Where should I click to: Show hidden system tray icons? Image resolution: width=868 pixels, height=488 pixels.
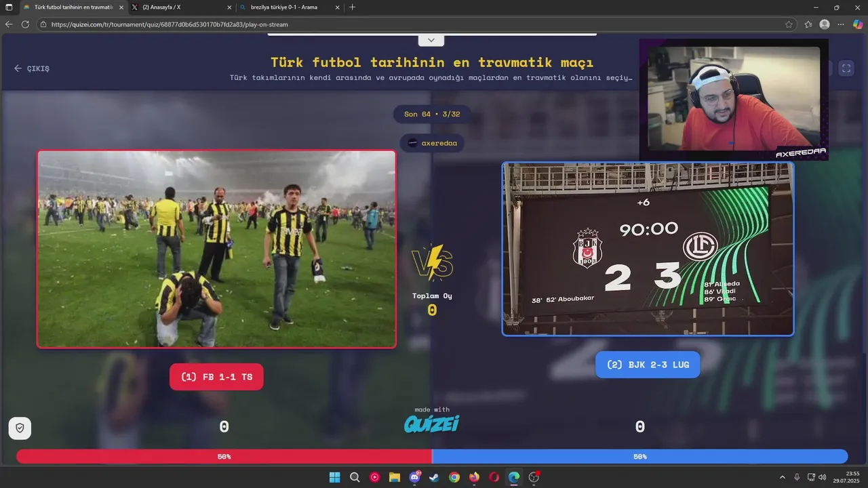click(782, 477)
